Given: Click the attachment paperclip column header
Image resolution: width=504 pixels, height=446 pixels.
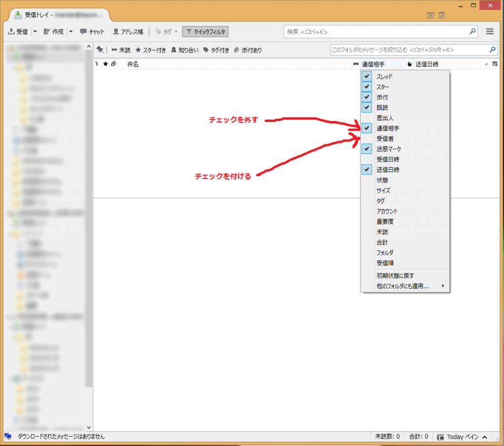Looking at the screenshot, I should pos(114,64).
